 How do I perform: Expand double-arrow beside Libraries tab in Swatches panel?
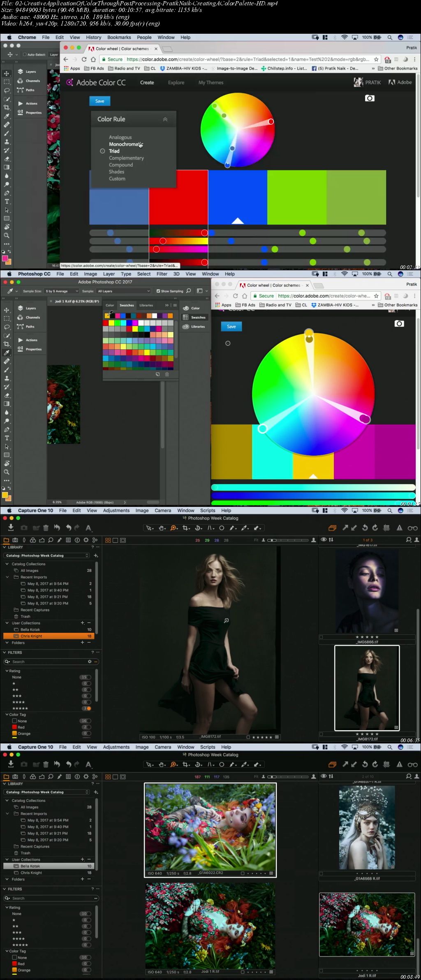click(x=167, y=305)
